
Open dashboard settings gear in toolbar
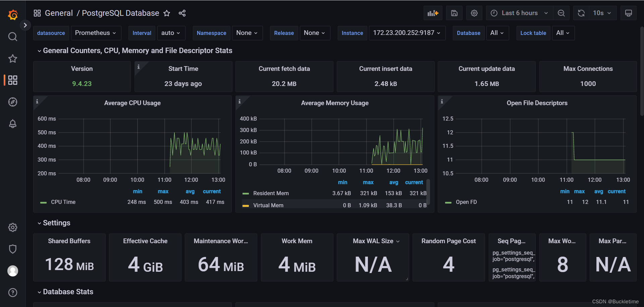click(474, 13)
